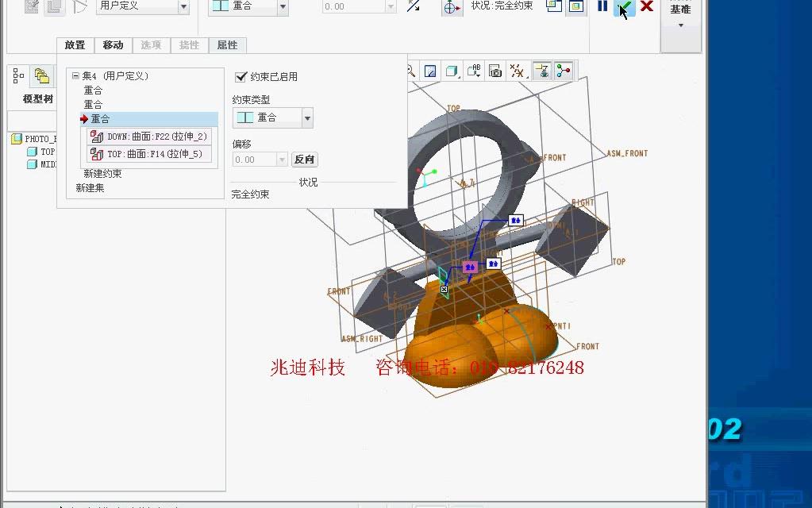The height and width of the screenshot is (508, 812).
Task: Confirm component placement with green check
Action: tap(623, 7)
